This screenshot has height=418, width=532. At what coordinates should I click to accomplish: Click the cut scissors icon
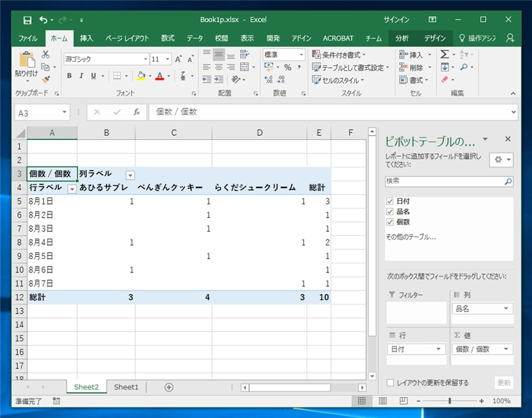(x=45, y=55)
